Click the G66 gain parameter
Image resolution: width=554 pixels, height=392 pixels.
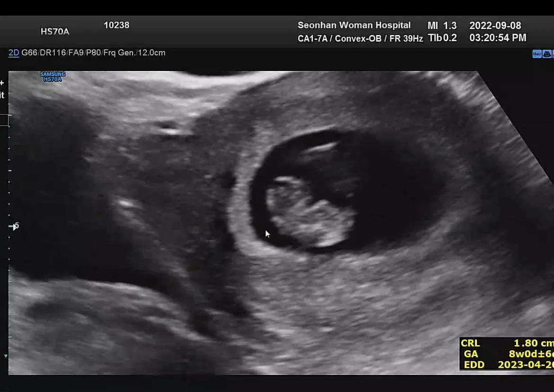[29, 53]
